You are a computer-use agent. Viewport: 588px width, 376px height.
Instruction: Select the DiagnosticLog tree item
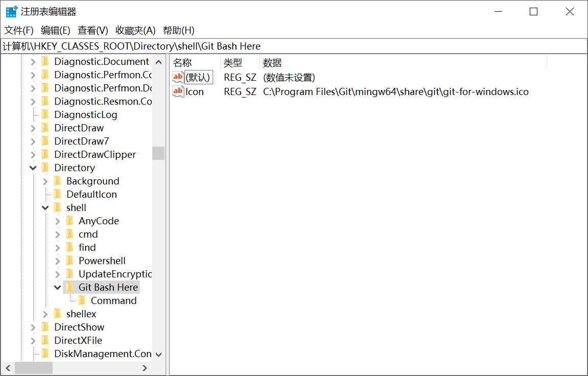click(x=85, y=115)
